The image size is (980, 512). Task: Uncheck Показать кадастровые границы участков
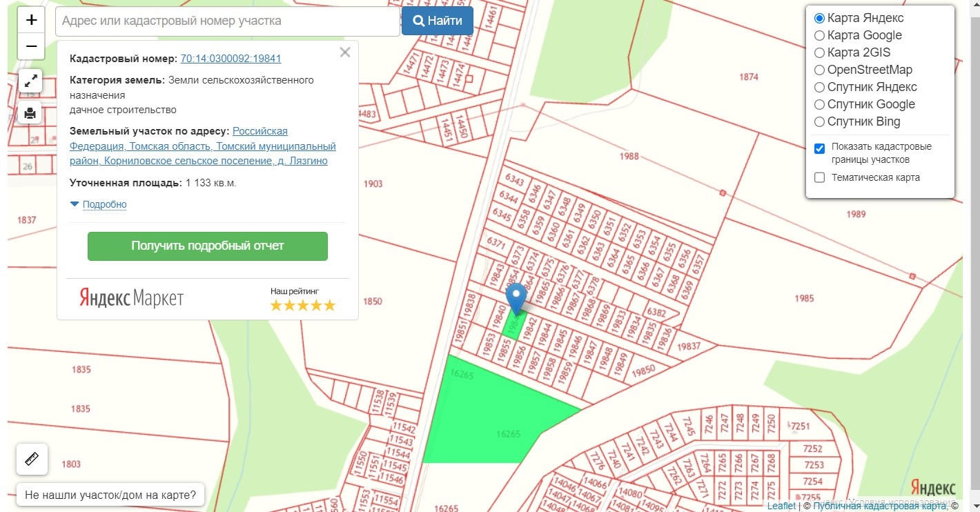(x=819, y=148)
